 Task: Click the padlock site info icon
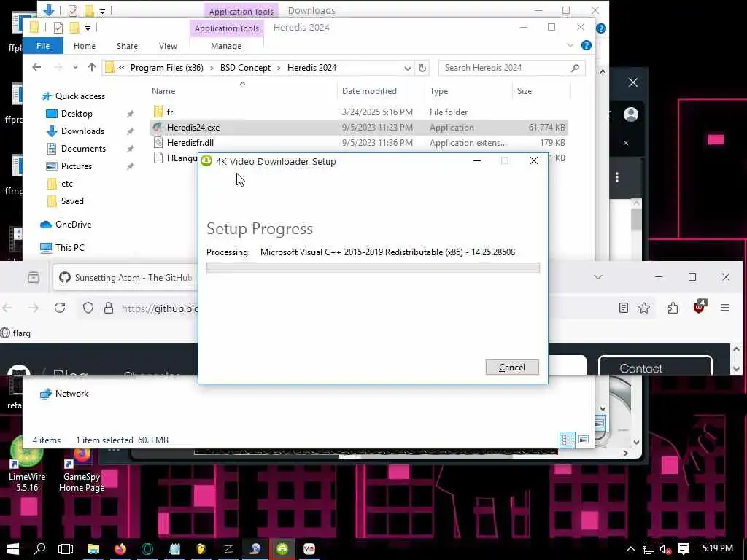pos(109,308)
